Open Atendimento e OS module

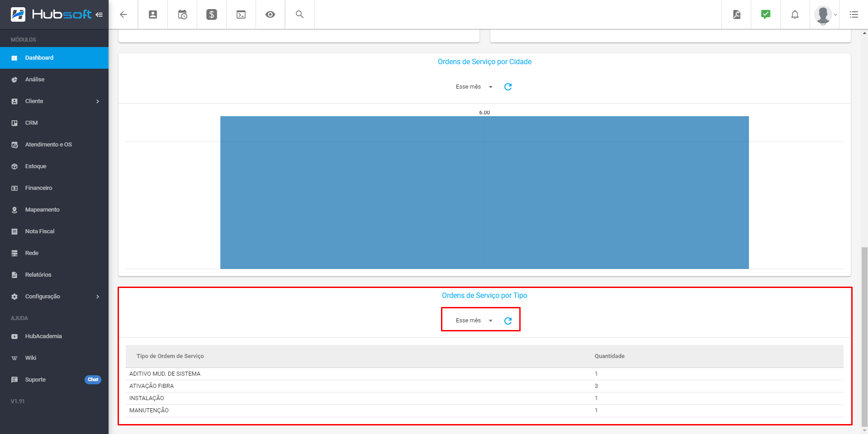(54, 145)
